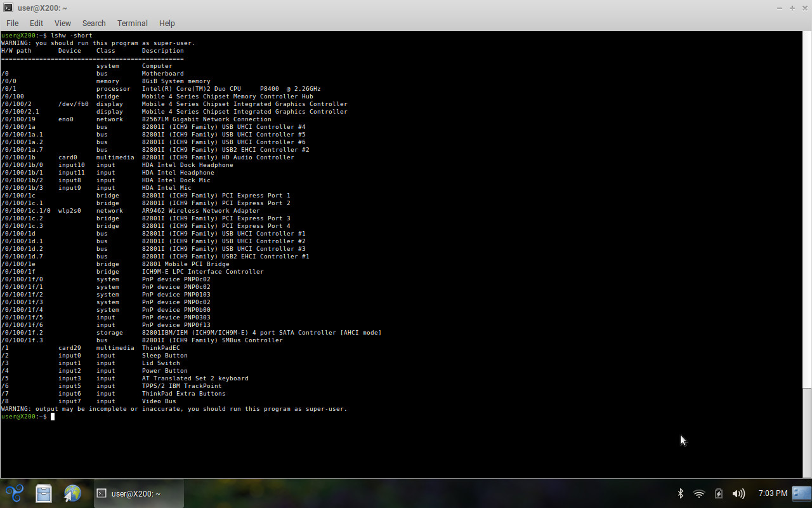Click the show desktop pager icon
The height and width of the screenshot is (508, 812).
pyautogui.click(x=801, y=493)
